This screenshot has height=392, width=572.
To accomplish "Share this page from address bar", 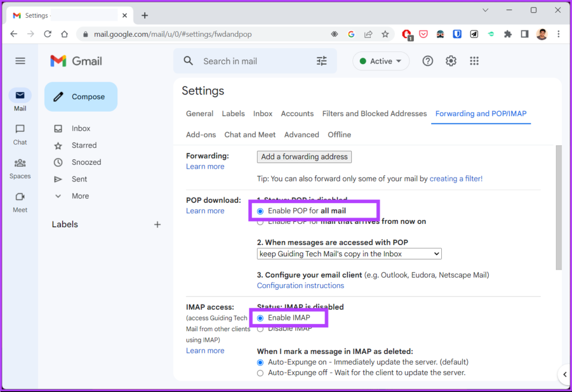I will tap(369, 34).
